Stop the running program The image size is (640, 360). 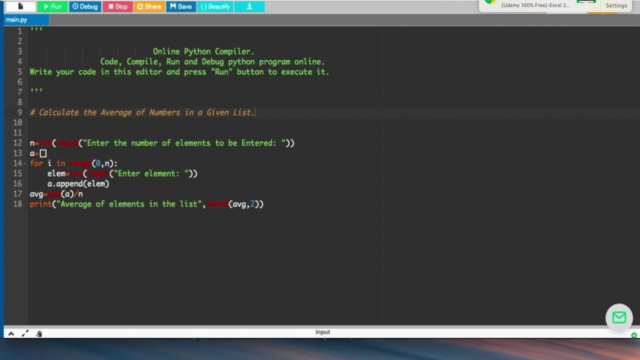click(x=118, y=7)
